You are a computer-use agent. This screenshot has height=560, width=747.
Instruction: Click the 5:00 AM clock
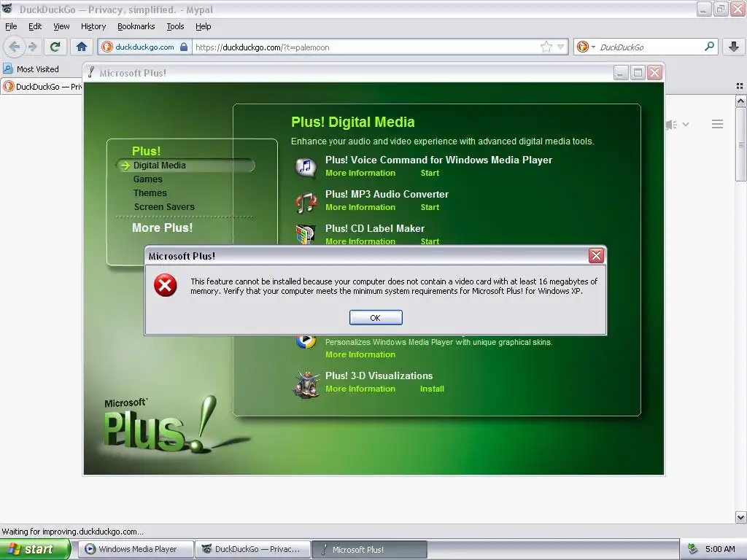[720, 549]
